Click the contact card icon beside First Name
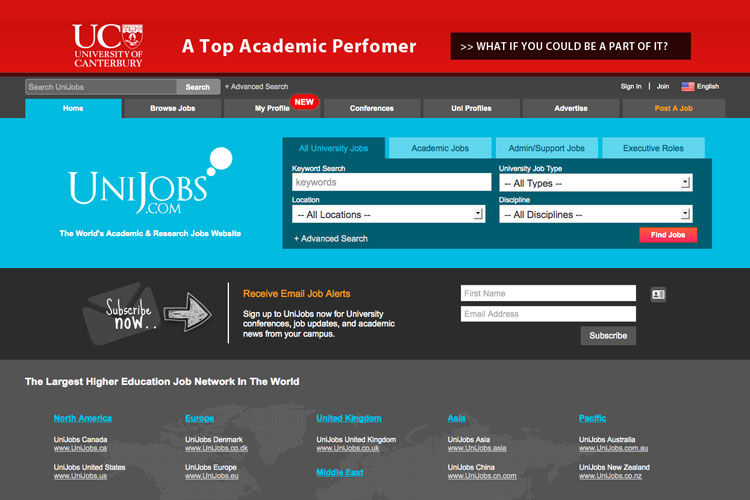 [658, 294]
